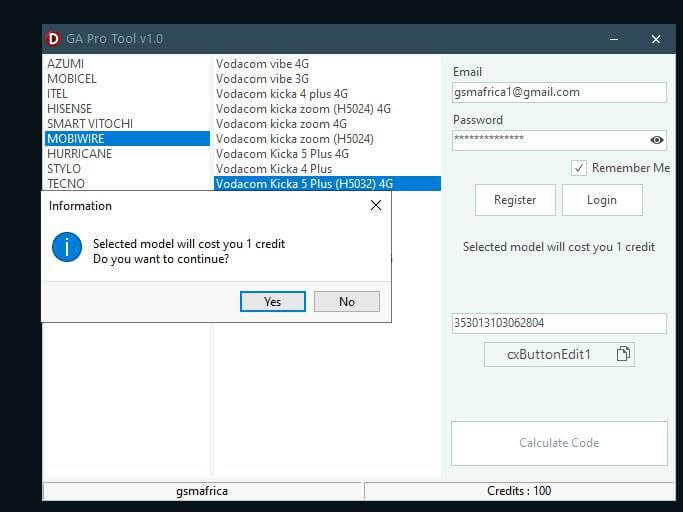
Task: Click the Credits : 100 status entry
Action: pyautogui.click(x=519, y=491)
